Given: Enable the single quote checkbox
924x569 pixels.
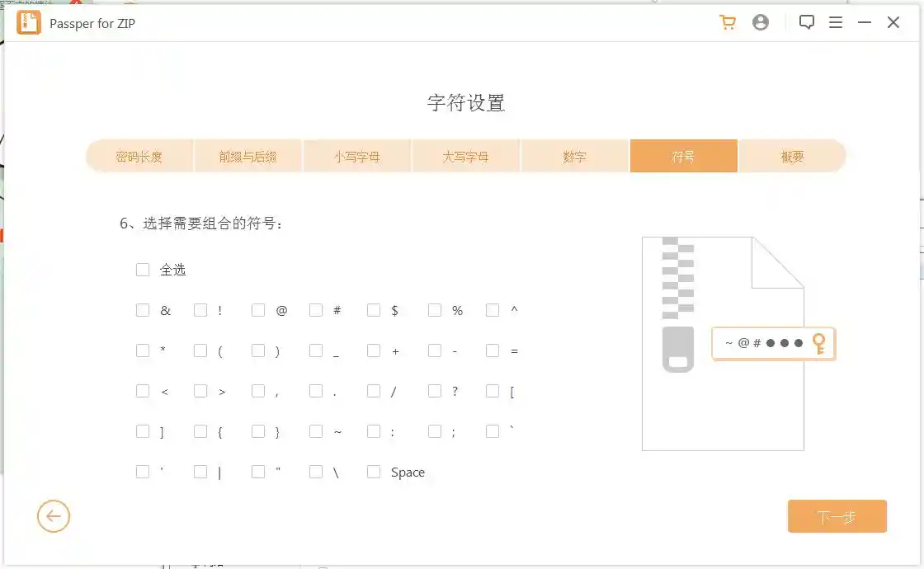Looking at the screenshot, I should [x=143, y=472].
